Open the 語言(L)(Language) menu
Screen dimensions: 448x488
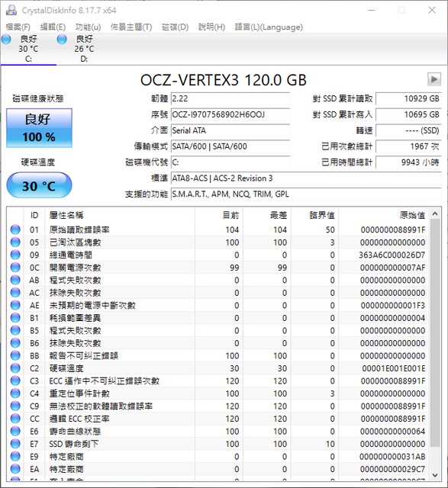click(x=269, y=27)
